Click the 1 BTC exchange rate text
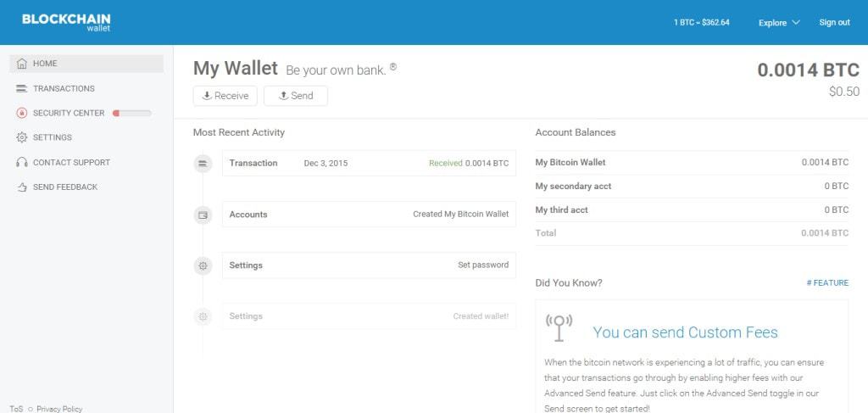The image size is (868, 413). point(701,22)
